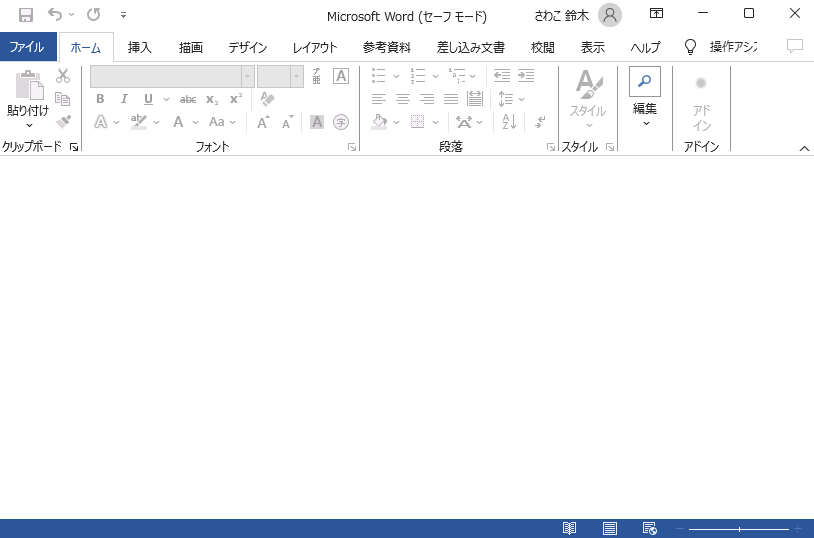Viewport: 814px width, 538px height.
Task: Click the 貼り付け paste icon
Action: point(29,85)
